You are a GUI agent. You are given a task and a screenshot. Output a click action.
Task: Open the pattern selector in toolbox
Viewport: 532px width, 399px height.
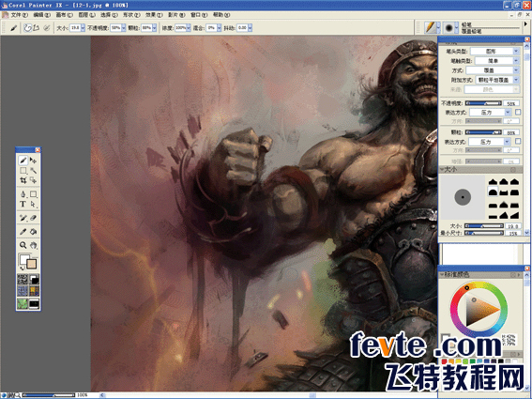point(23,291)
